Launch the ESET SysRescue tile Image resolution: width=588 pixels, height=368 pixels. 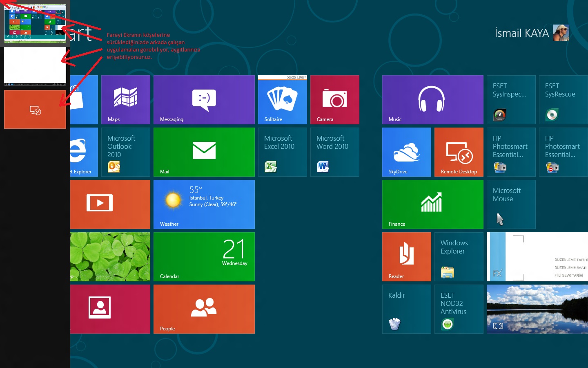[563, 100]
